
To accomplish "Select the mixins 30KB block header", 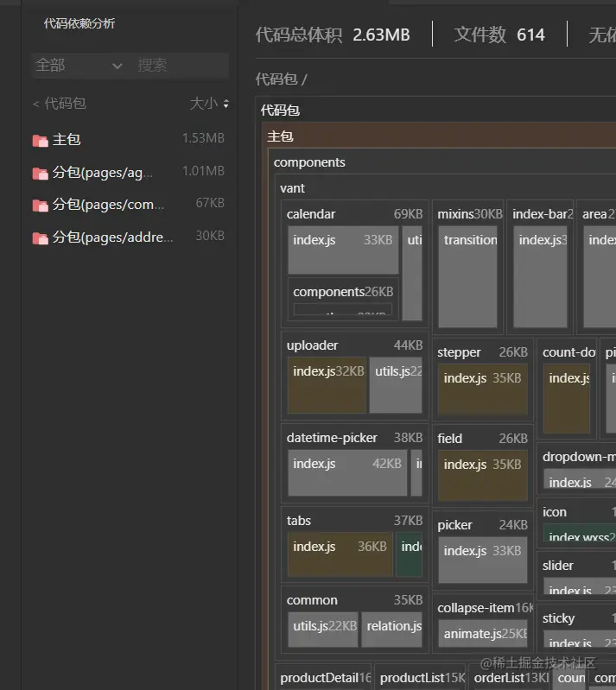I will tap(469, 214).
